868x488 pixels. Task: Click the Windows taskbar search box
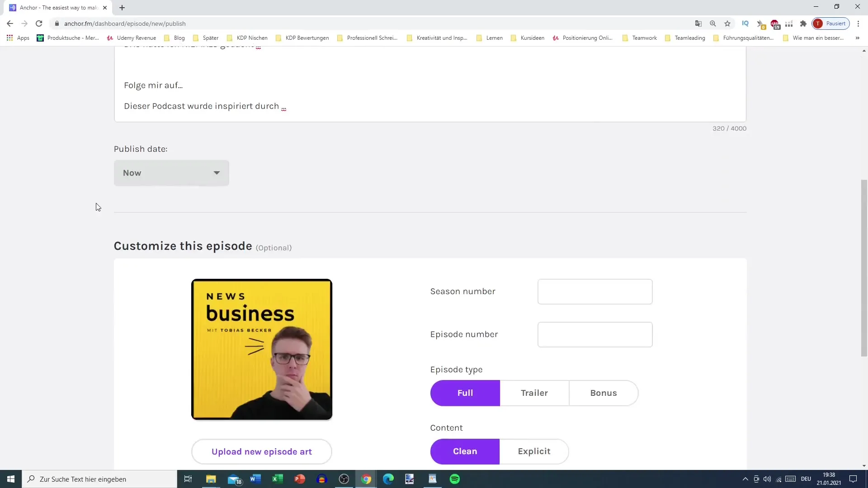tap(99, 479)
